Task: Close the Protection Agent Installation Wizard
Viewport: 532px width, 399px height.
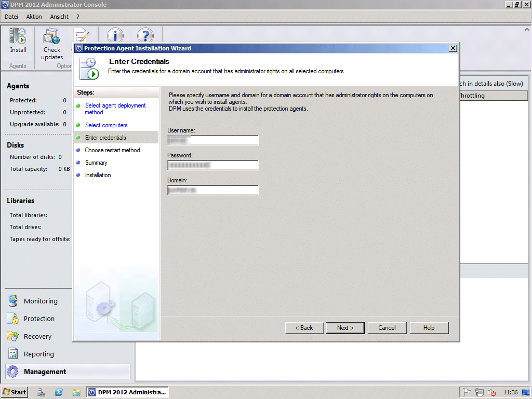Action: coord(453,48)
